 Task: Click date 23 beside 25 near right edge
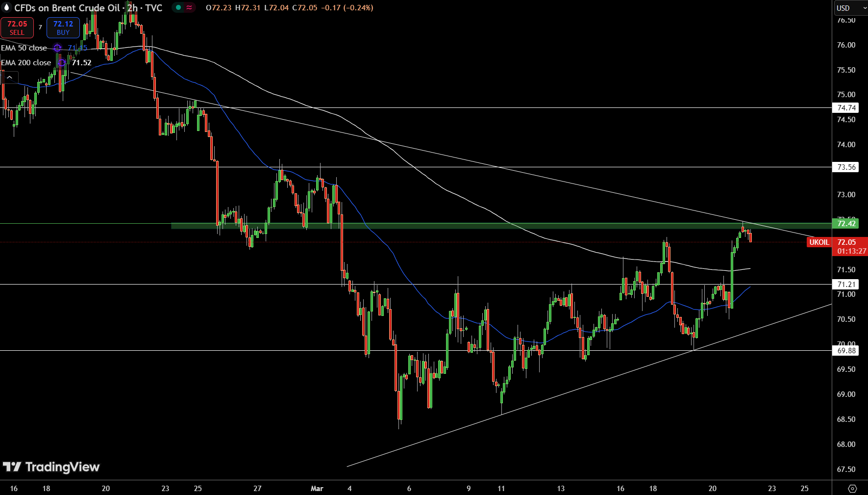(772, 489)
